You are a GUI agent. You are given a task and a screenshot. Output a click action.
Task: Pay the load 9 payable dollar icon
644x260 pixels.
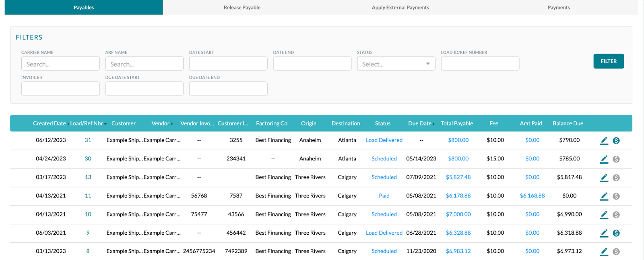(616, 233)
